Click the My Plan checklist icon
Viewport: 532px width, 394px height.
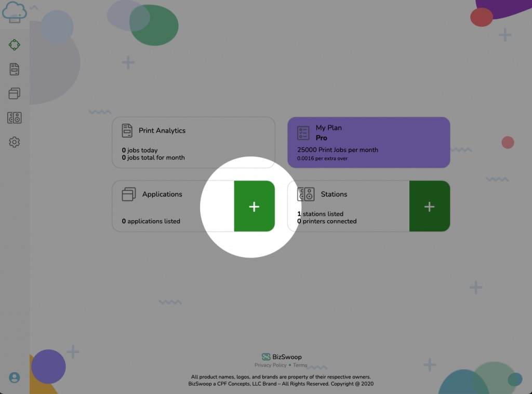303,133
